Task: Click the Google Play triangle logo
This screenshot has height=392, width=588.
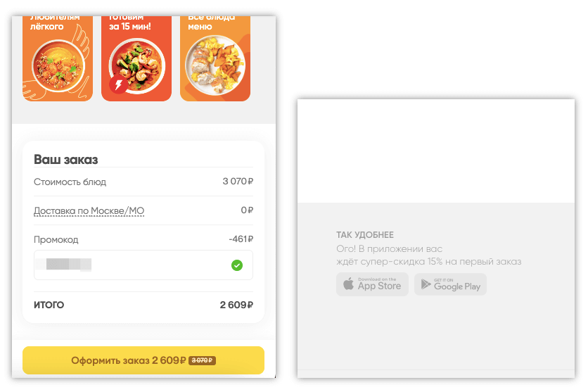Action: tap(425, 284)
